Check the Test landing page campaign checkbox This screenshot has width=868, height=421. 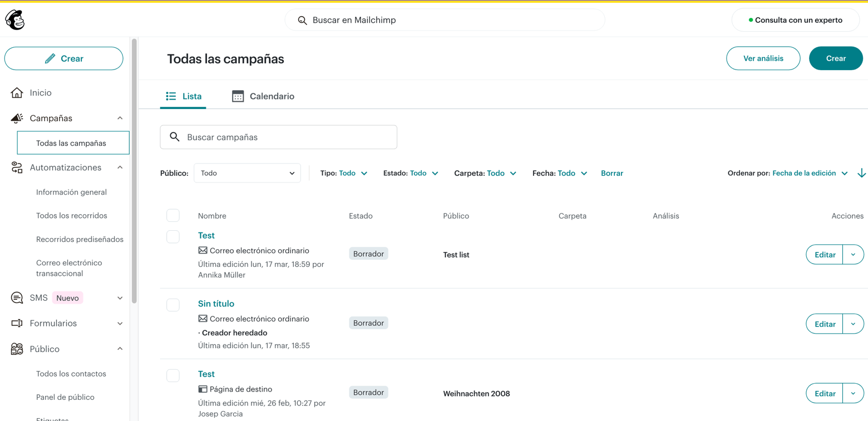[173, 375]
